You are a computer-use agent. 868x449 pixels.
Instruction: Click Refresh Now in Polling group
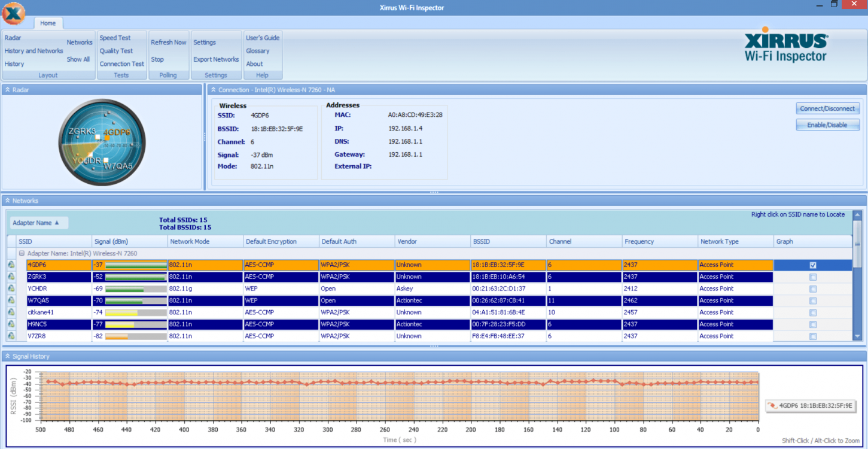pyautogui.click(x=169, y=43)
